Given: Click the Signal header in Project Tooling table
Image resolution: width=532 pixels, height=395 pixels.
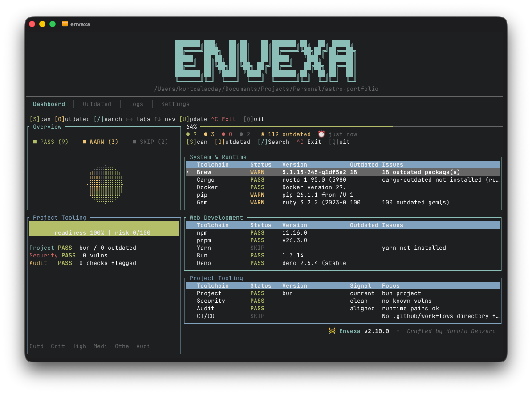Looking at the screenshot, I should pos(360,286).
